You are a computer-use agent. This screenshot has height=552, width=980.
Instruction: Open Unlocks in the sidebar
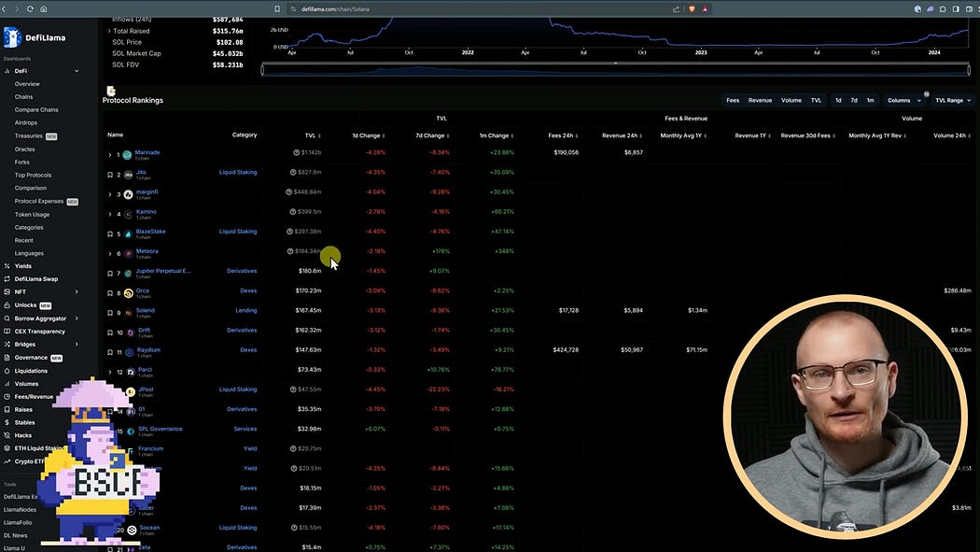pos(27,305)
